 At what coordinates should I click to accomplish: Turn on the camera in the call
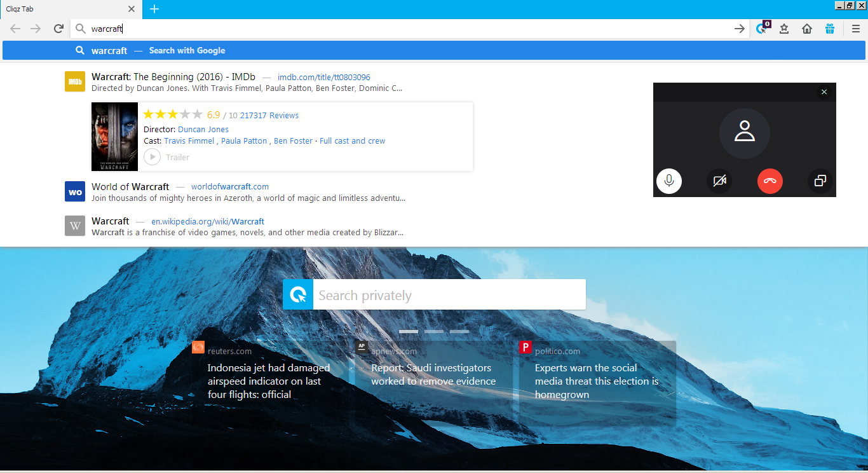tap(719, 181)
